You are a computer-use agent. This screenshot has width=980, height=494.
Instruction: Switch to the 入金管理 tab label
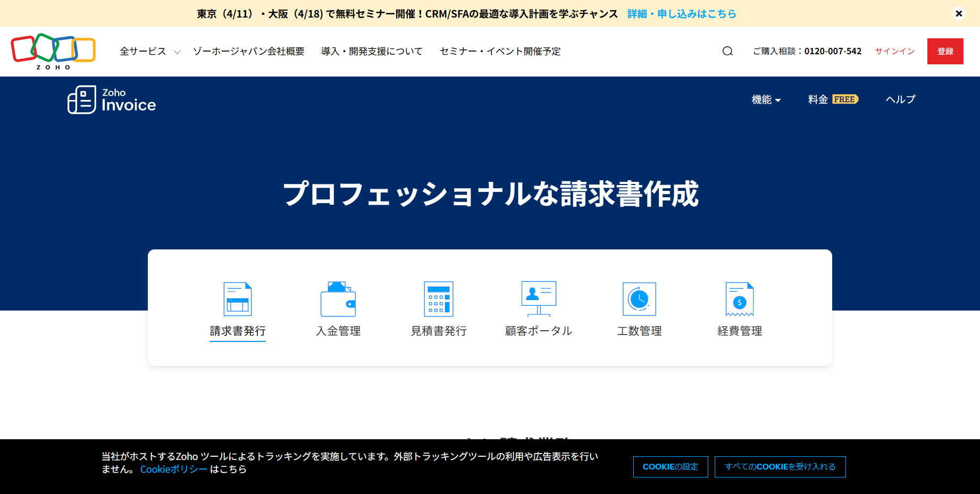338,331
